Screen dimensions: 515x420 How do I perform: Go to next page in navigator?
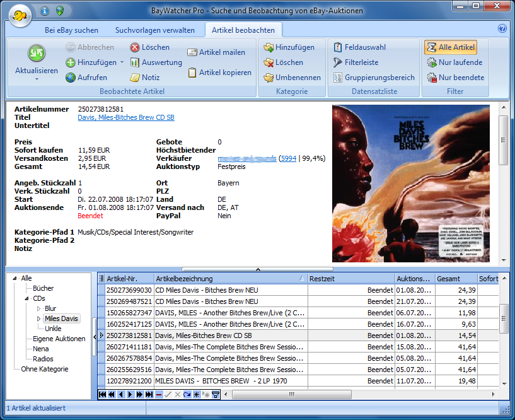point(139,394)
